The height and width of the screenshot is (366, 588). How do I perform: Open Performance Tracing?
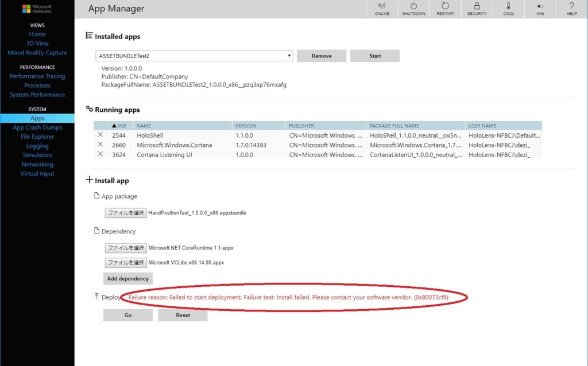(37, 76)
